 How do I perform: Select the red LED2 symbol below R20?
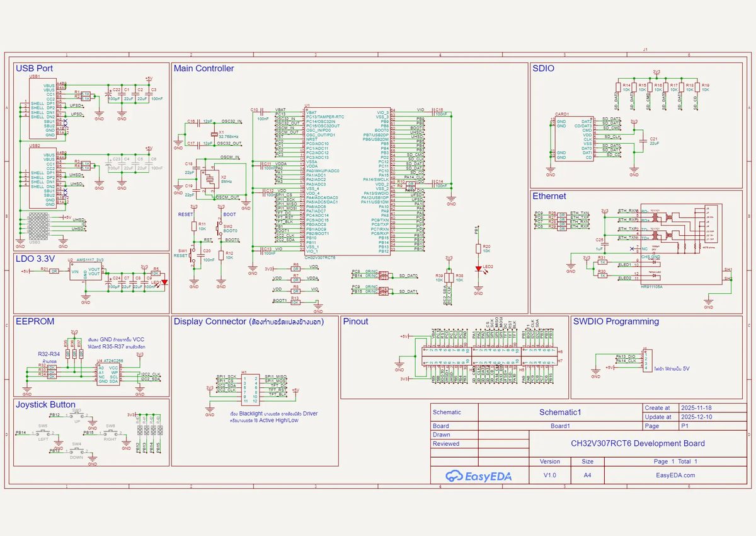click(x=478, y=269)
